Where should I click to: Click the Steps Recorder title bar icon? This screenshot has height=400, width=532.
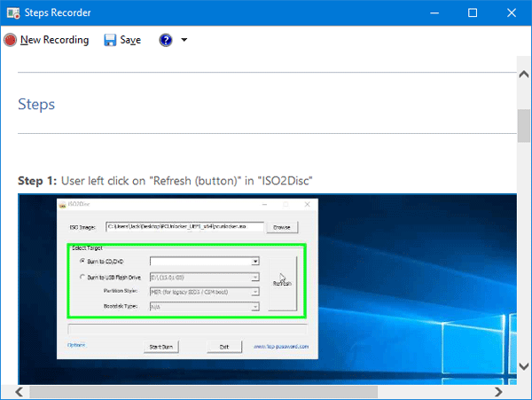pos(12,12)
